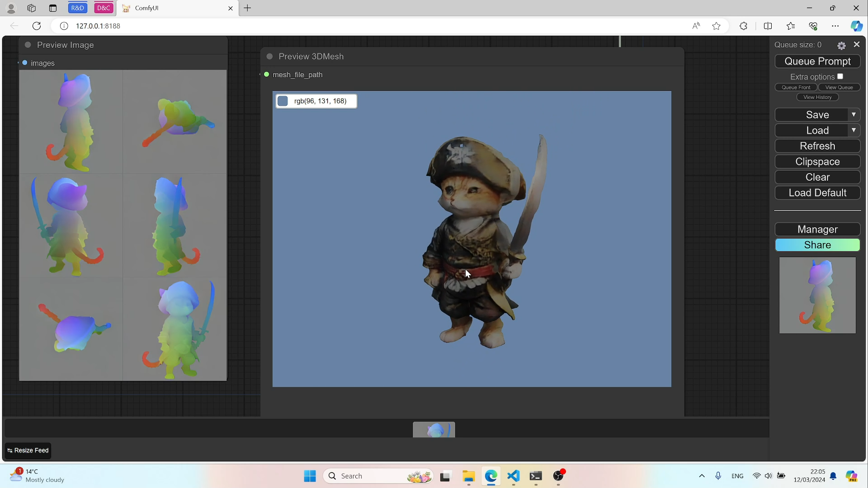This screenshot has height=488, width=868.
Task: Click the Resize Feed button
Action: [28, 450]
